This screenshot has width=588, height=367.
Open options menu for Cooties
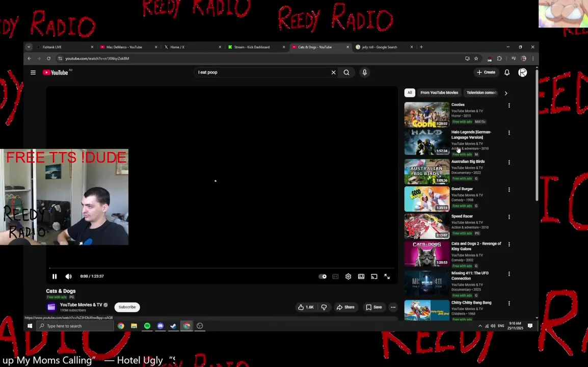tap(509, 106)
